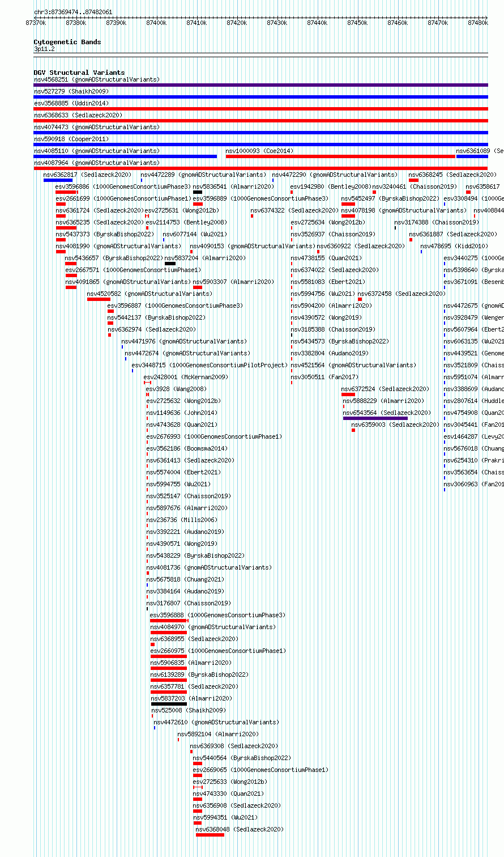504x857 pixels.
Task: Open the nsv4085110 gnomAD variant label
Action: pos(97,151)
